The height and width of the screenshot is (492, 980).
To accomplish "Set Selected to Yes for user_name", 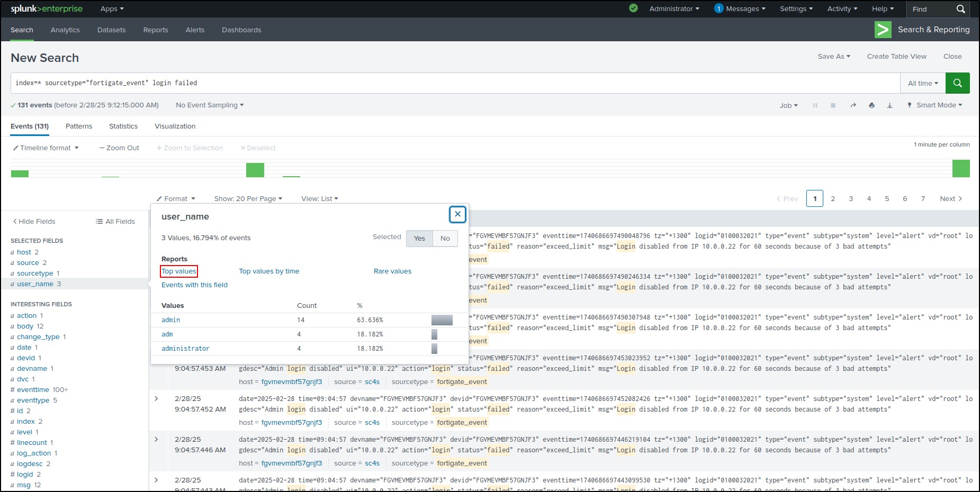I will (419, 238).
